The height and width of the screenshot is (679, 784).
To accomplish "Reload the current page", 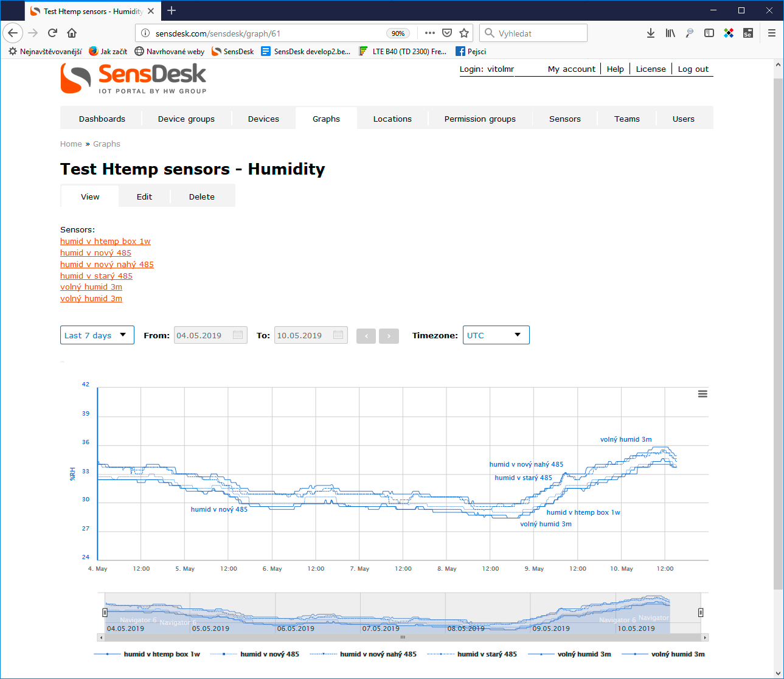I will point(52,33).
